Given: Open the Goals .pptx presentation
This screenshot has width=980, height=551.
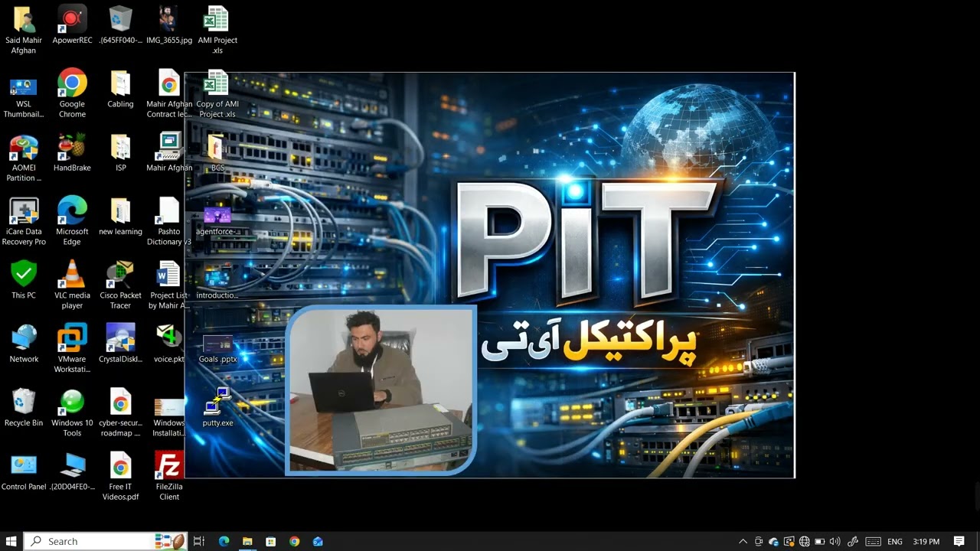Looking at the screenshot, I should 217,349.
